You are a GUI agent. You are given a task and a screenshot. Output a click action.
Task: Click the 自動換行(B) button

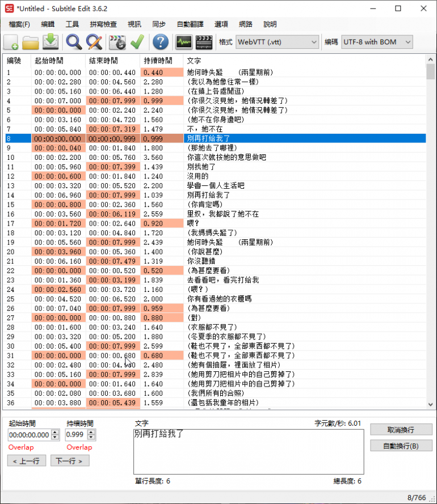[x=401, y=446]
